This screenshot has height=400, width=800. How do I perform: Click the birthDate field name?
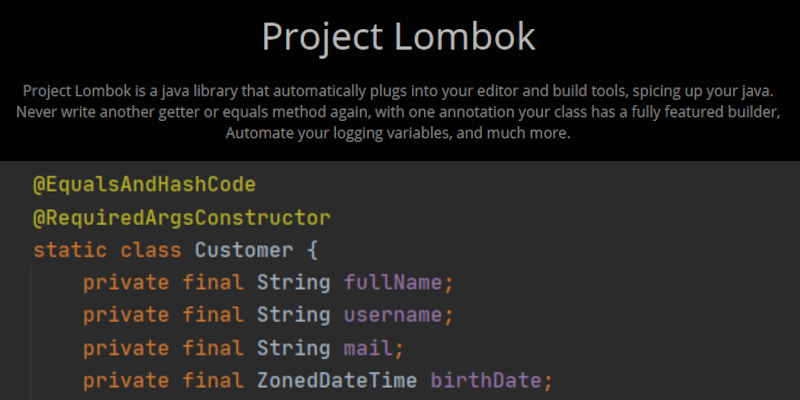pos(487,381)
